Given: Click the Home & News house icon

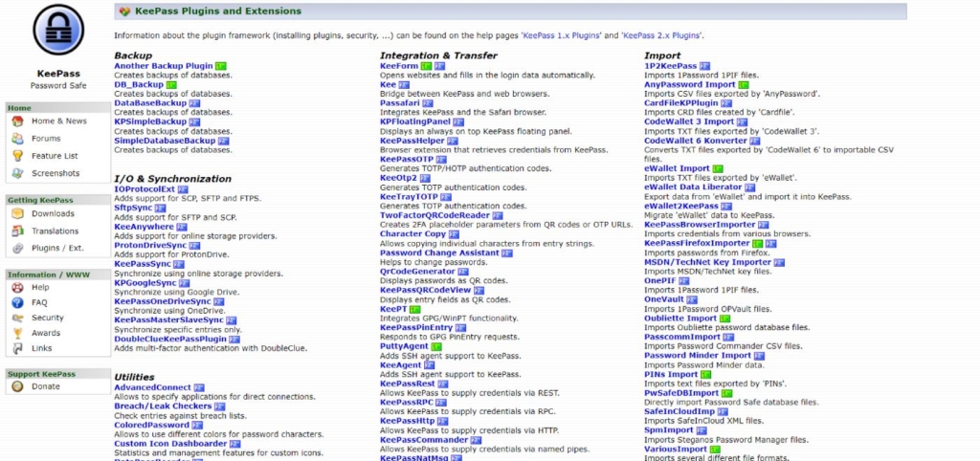Looking at the screenshot, I should point(18,121).
